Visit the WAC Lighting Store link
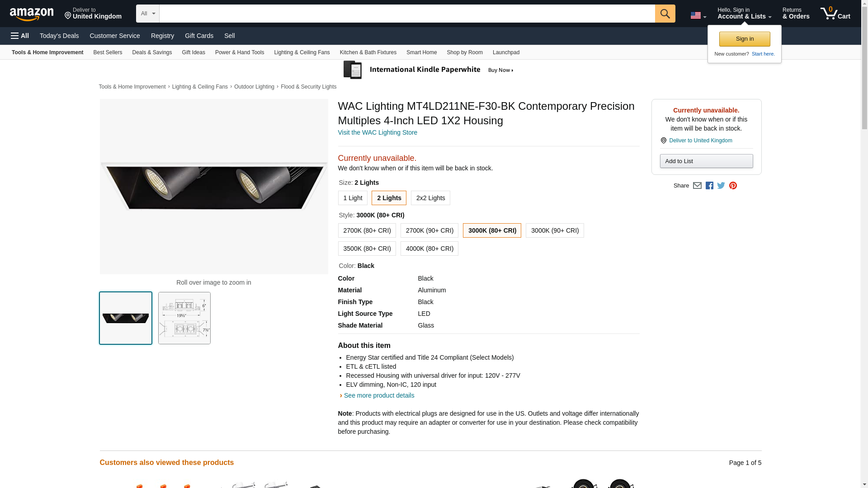This screenshot has width=868, height=488. point(377,132)
